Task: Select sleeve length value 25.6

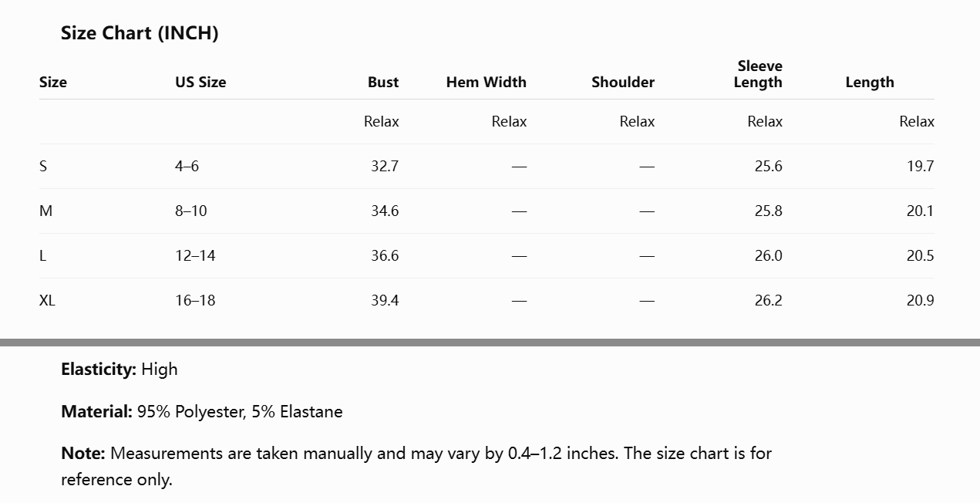Action: tap(769, 166)
